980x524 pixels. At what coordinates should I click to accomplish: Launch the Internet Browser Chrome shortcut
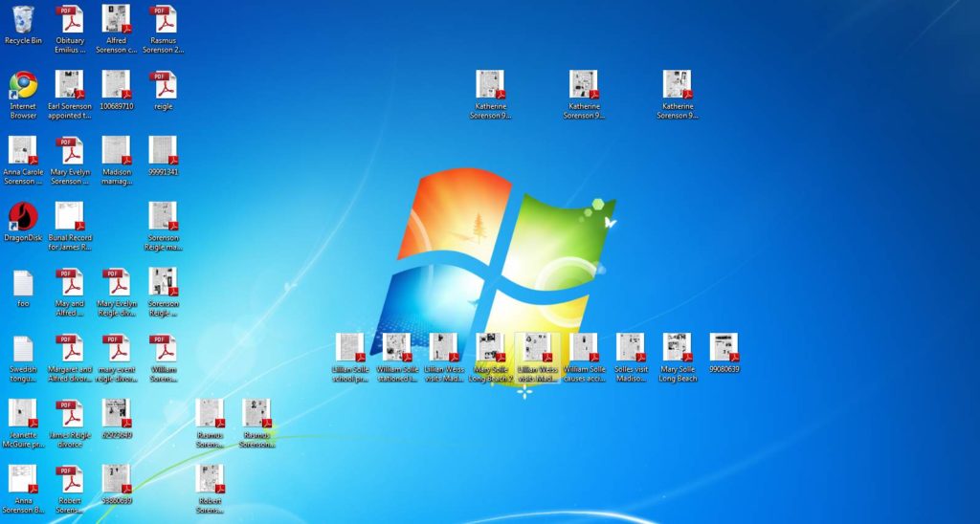pos(23,85)
